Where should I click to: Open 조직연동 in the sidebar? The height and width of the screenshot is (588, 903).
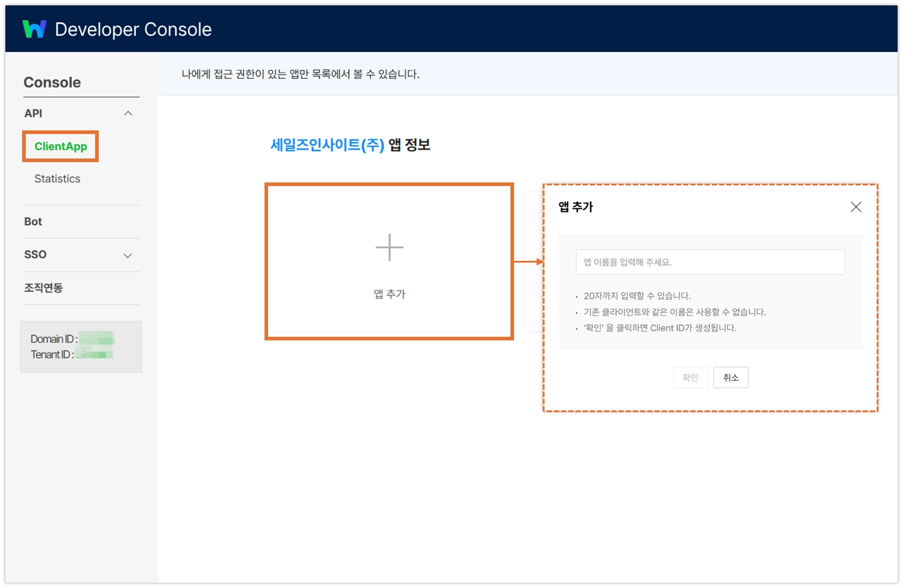43,288
